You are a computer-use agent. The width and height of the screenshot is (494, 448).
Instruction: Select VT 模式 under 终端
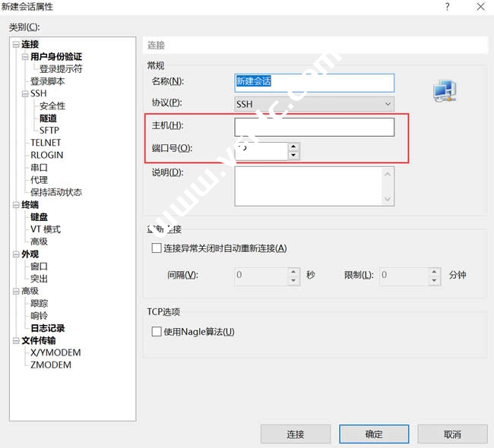[x=46, y=229]
